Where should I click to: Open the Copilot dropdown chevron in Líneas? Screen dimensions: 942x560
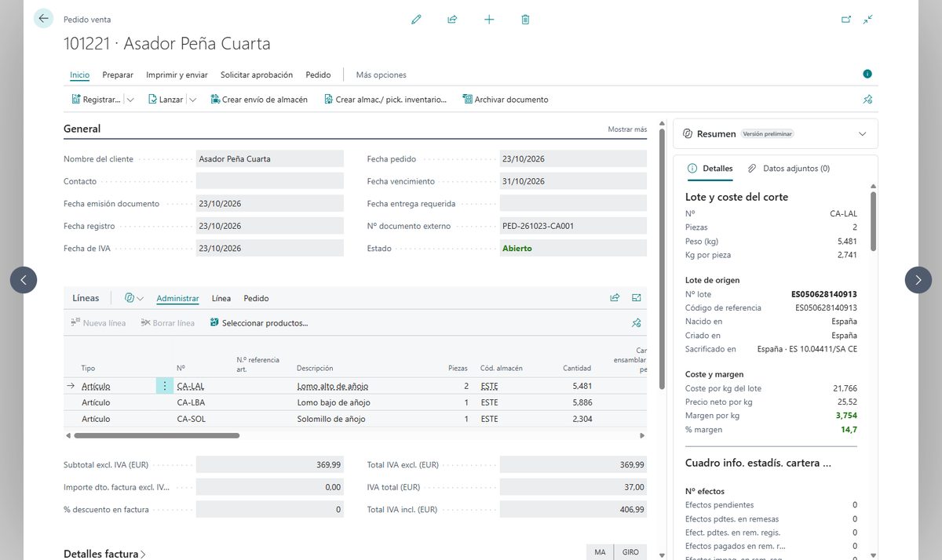140,299
